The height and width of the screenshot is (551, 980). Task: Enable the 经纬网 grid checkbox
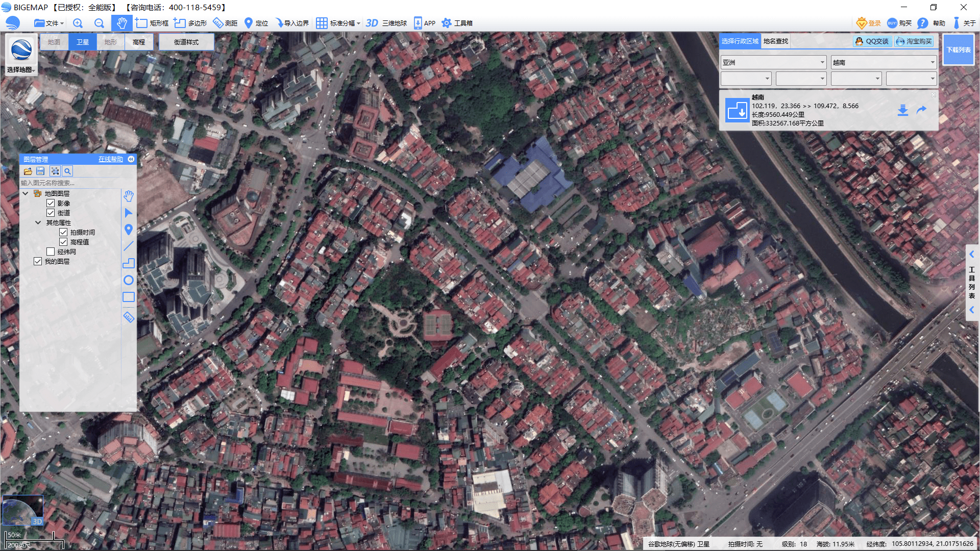(x=51, y=252)
